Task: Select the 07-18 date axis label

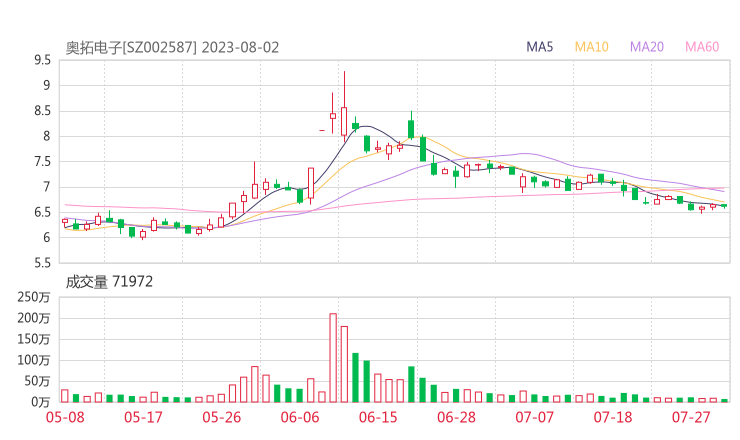Action: point(613,417)
